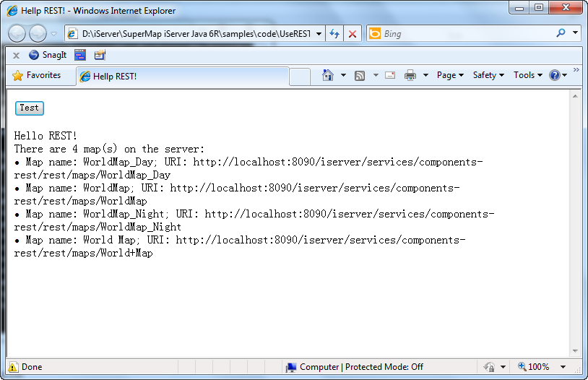The height and width of the screenshot is (380, 588).
Task: Click the browser Back arrow button
Action: [x=17, y=33]
